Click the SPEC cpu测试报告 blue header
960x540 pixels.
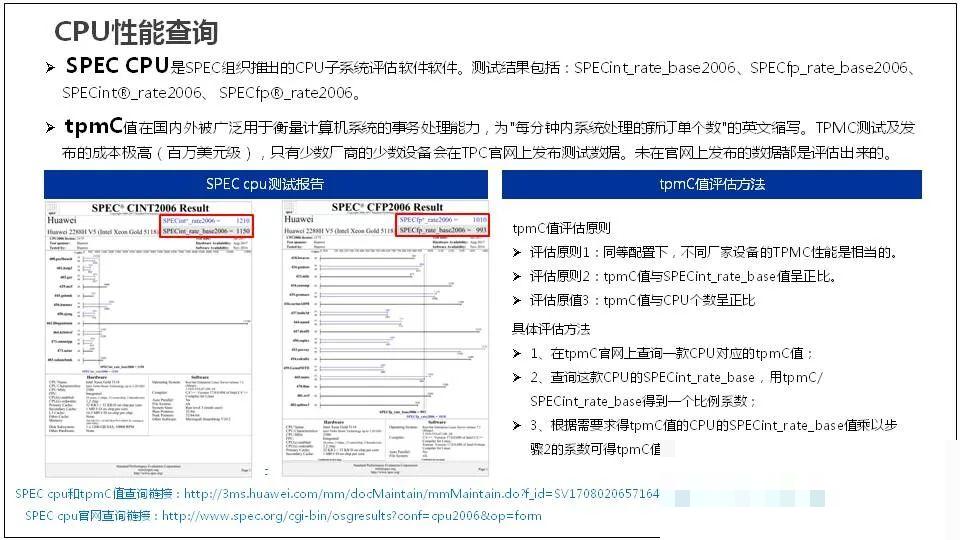(x=265, y=184)
